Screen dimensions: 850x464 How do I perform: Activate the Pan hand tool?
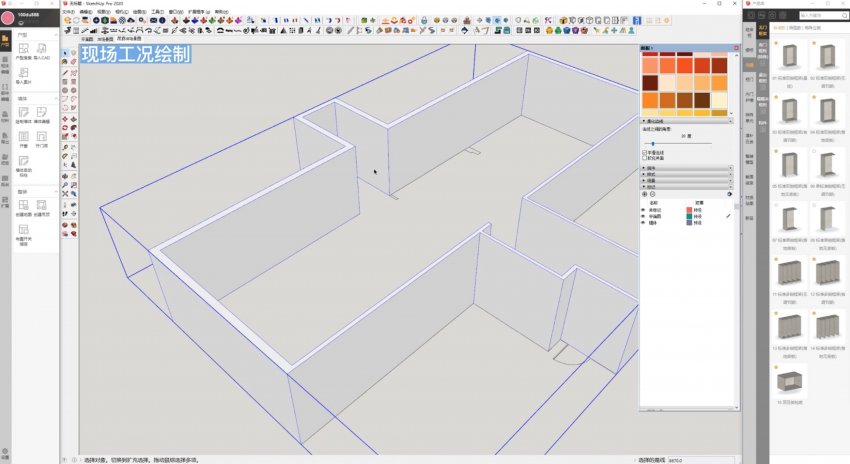click(73, 176)
